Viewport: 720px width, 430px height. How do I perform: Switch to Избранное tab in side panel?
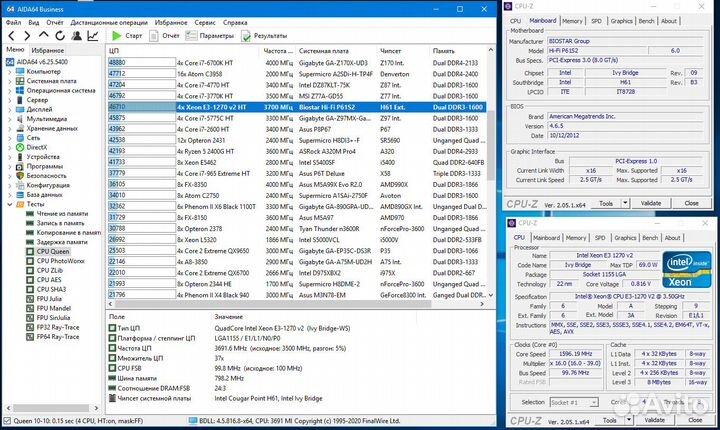(48, 50)
